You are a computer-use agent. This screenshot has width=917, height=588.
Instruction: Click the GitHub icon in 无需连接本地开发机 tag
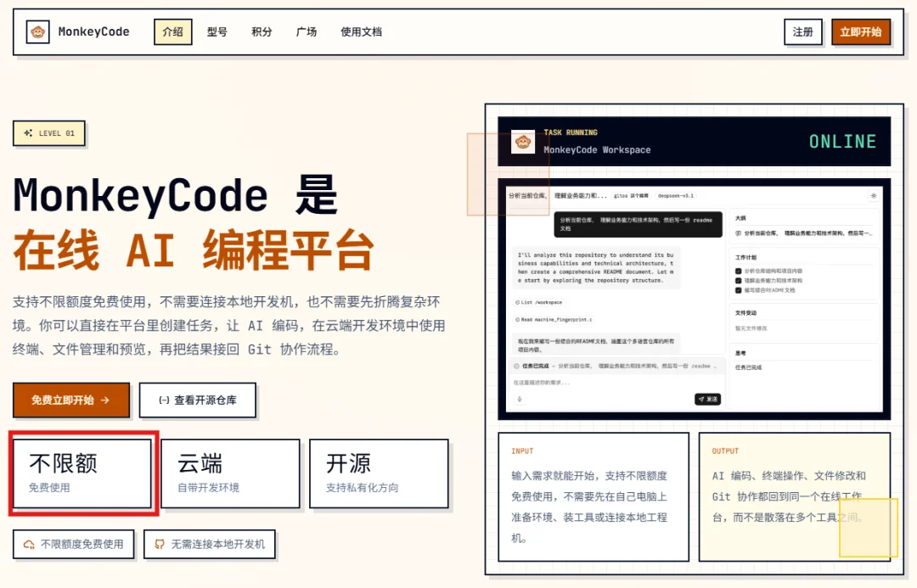(159, 545)
